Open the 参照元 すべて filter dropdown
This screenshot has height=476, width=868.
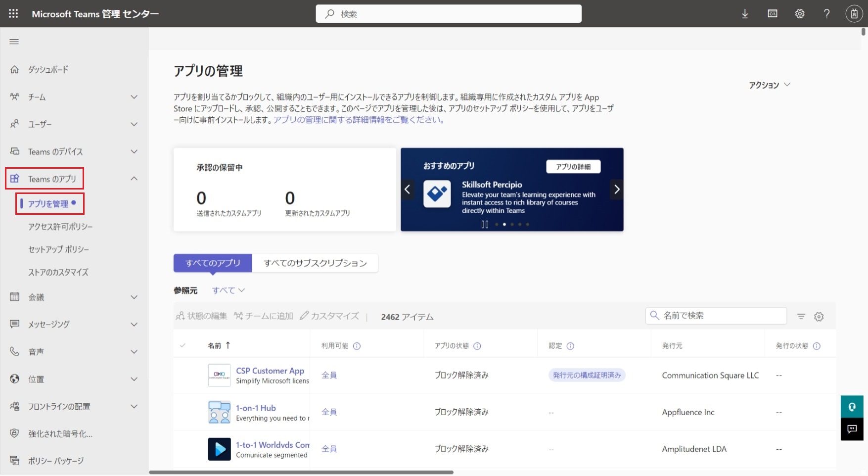point(228,290)
